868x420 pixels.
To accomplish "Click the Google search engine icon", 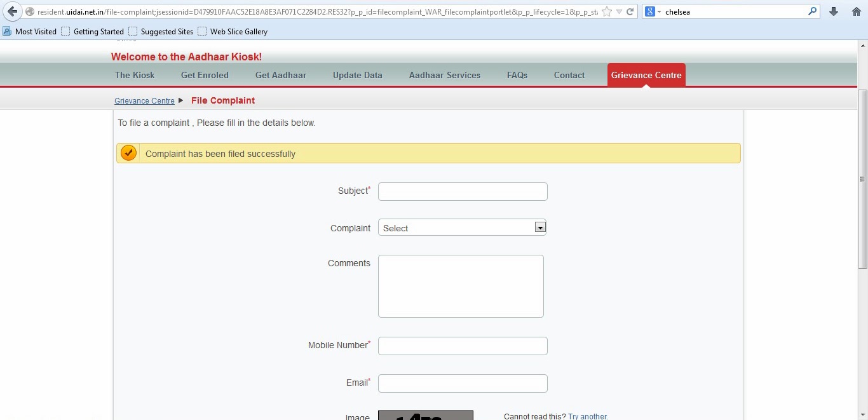I will (x=650, y=11).
